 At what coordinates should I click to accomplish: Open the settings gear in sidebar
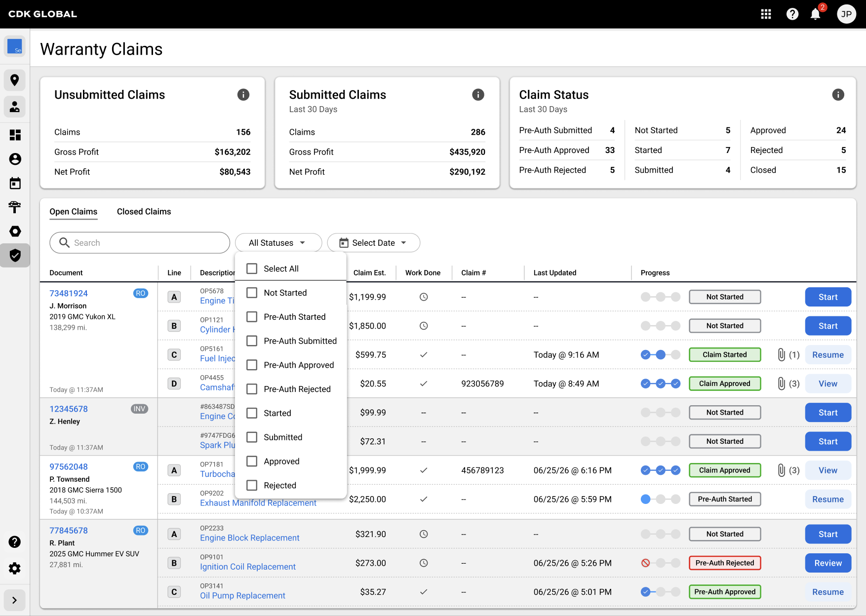[x=15, y=568]
